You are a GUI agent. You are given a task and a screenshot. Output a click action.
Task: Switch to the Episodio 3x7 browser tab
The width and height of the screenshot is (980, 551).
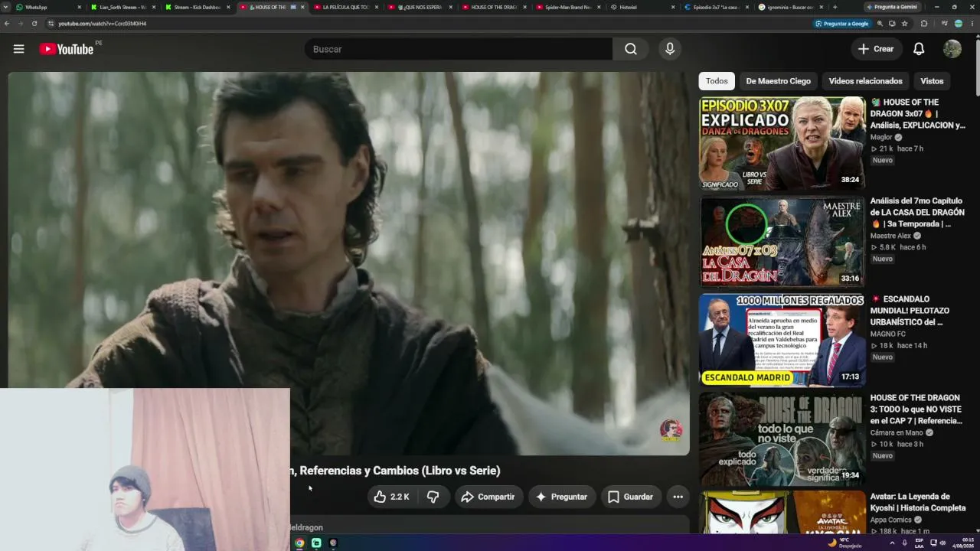pyautogui.click(x=716, y=7)
